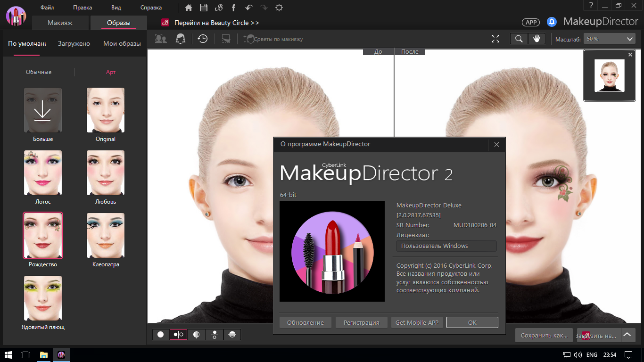Click the Facebook share icon
This screenshot has height=362, width=644.
(x=233, y=8)
